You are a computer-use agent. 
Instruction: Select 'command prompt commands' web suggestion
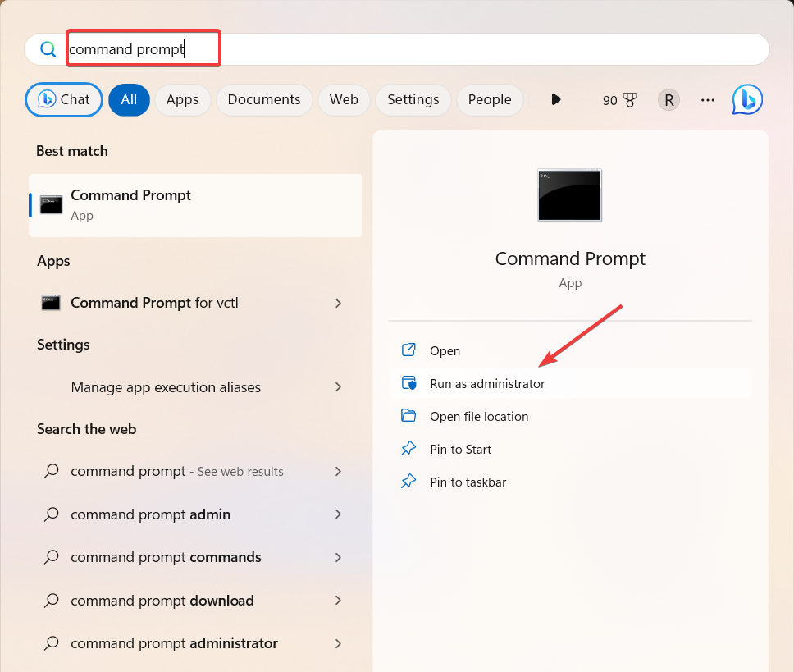195,557
